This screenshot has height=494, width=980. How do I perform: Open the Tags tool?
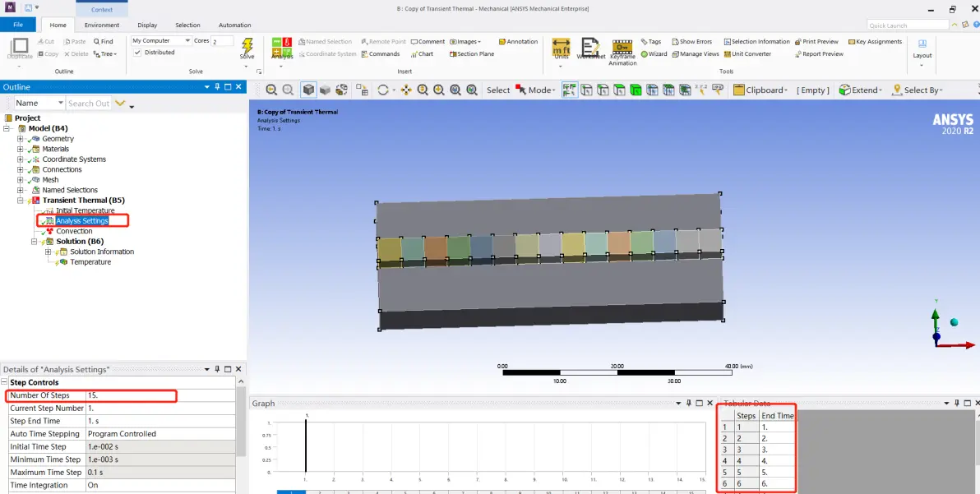pos(650,41)
